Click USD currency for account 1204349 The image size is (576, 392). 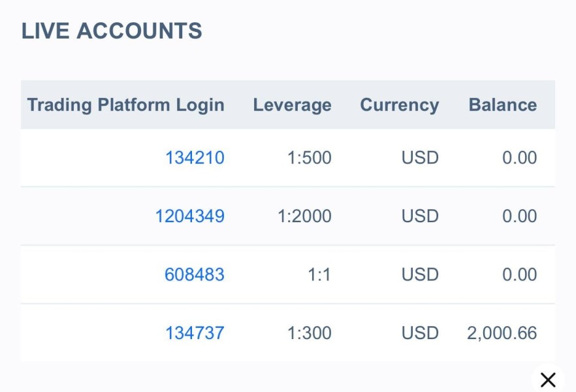tap(420, 216)
